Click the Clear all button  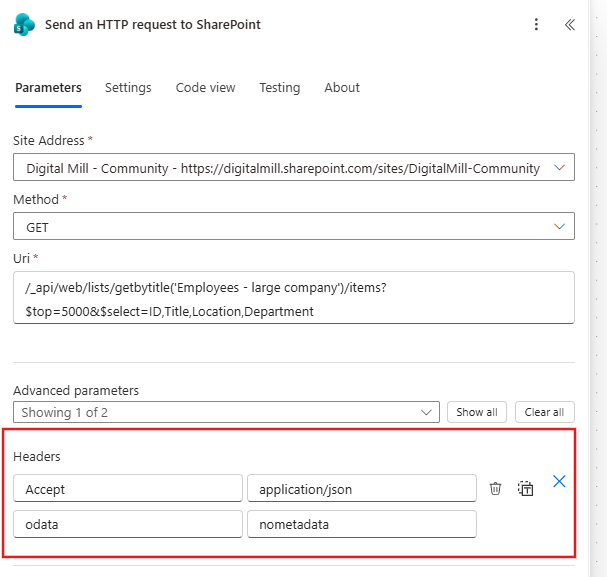[x=545, y=412]
